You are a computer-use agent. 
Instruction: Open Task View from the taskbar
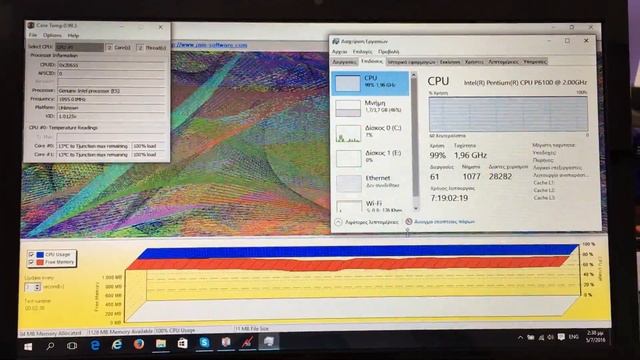point(72,346)
